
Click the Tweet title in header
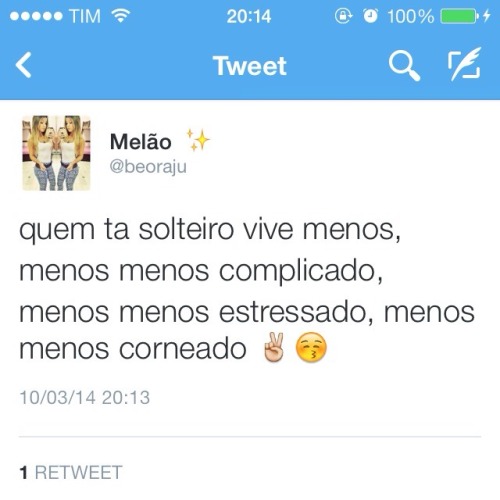250,66
